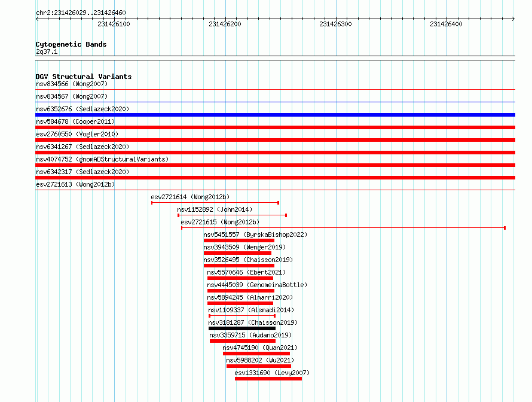Open nsv4074752 (gnomADStructuralVariants) label
The width and height of the screenshot is (532, 402).
pos(102,159)
